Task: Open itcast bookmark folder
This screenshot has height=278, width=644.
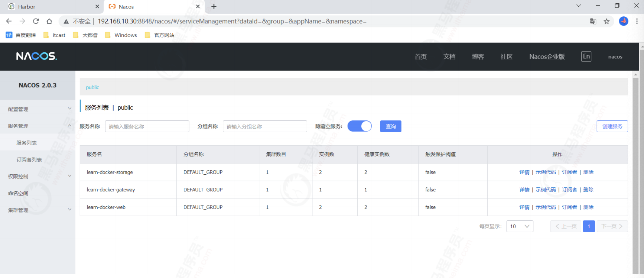Action: coord(54,35)
